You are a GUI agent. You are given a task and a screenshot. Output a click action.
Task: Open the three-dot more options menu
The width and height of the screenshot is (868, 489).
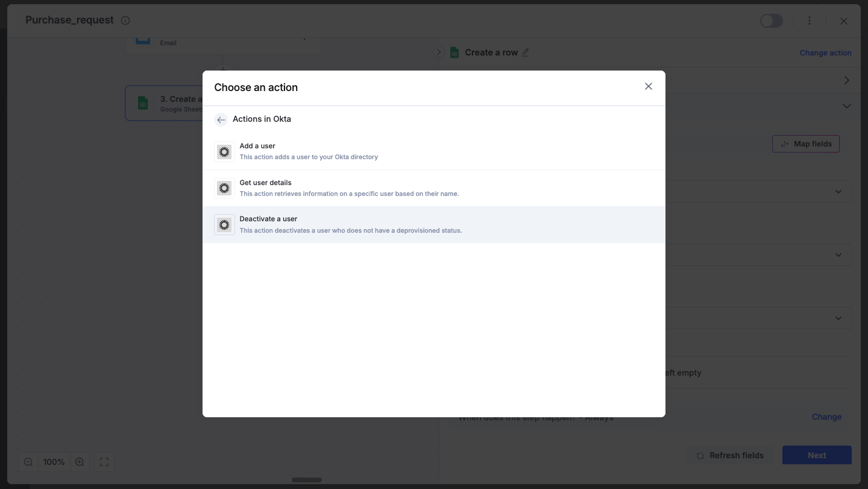(x=810, y=21)
